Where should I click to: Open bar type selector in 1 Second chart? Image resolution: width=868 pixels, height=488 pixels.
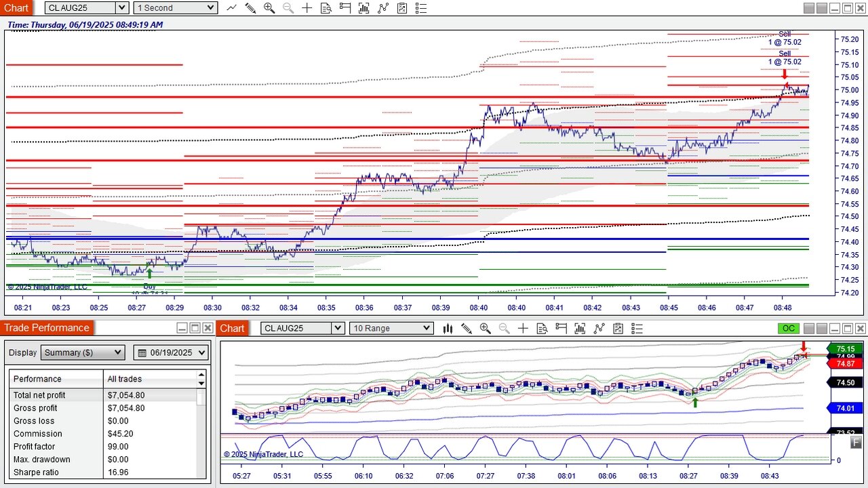tap(231, 8)
